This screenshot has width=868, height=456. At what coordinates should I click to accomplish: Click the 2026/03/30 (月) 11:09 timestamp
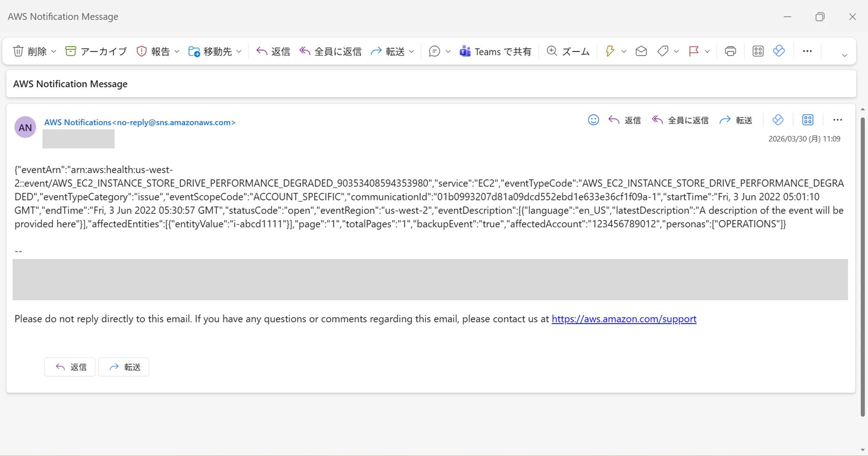(x=804, y=139)
